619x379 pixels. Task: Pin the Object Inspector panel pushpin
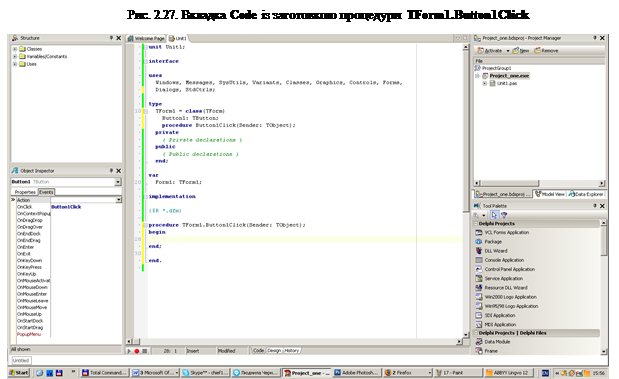coord(111,171)
